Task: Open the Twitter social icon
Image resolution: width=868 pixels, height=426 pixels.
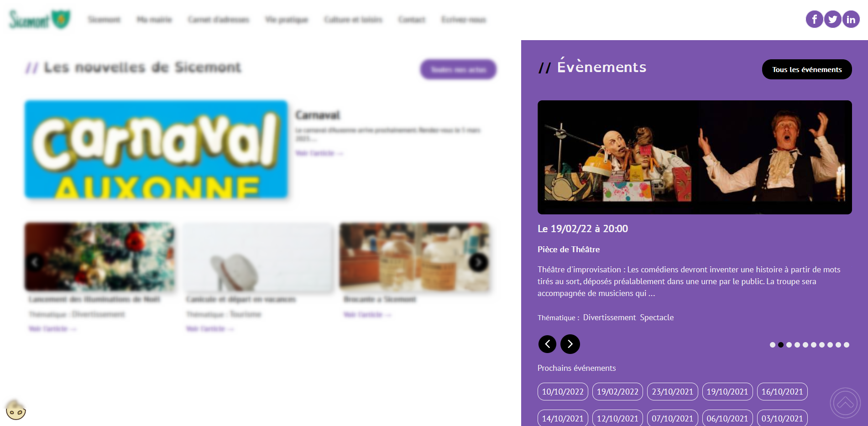Action: tap(832, 19)
